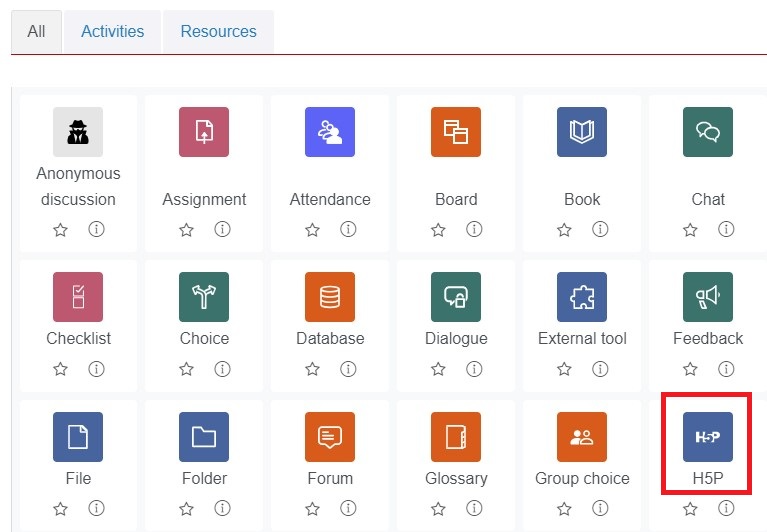
Task: Pick the Database activity icon
Action: pyautogui.click(x=330, y=297)
